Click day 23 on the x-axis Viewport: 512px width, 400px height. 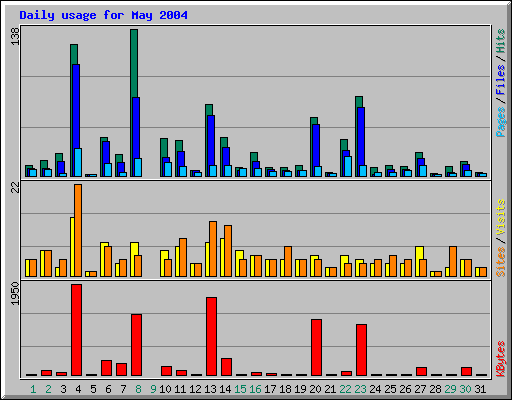pyautogui.click(x=360, y=389)
